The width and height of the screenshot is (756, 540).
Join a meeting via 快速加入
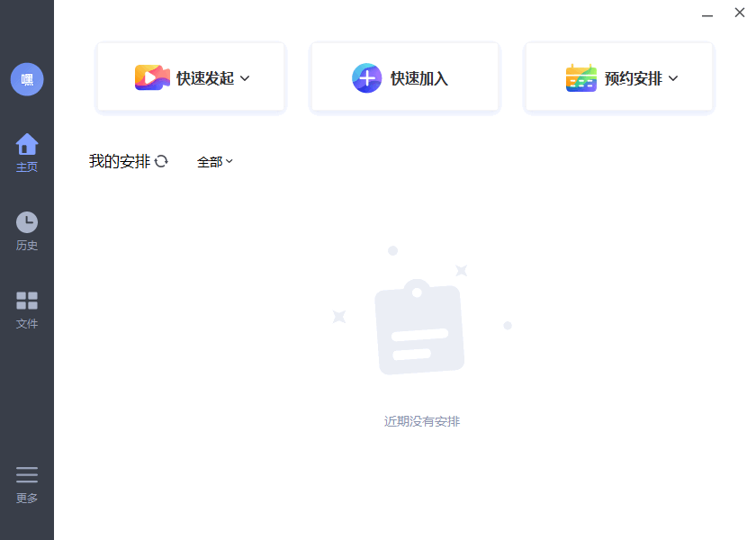tap(404, 76)
